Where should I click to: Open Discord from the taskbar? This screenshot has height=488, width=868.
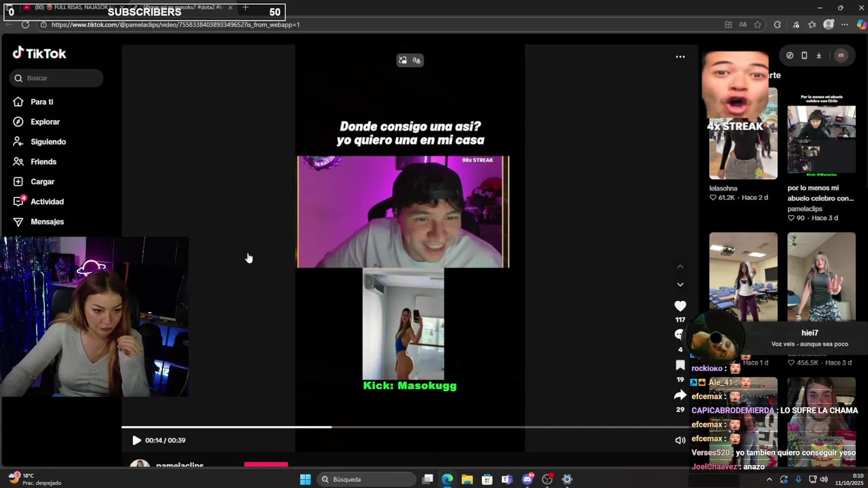[x=527, y=479]
